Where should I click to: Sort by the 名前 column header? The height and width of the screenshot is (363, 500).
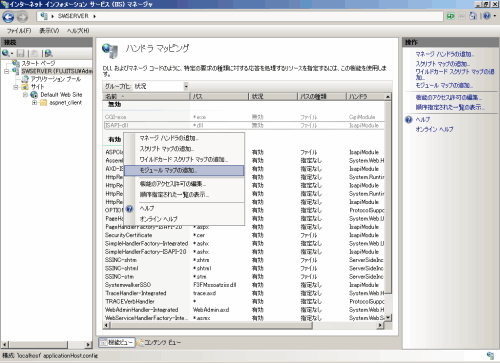[x=146, y=97]
